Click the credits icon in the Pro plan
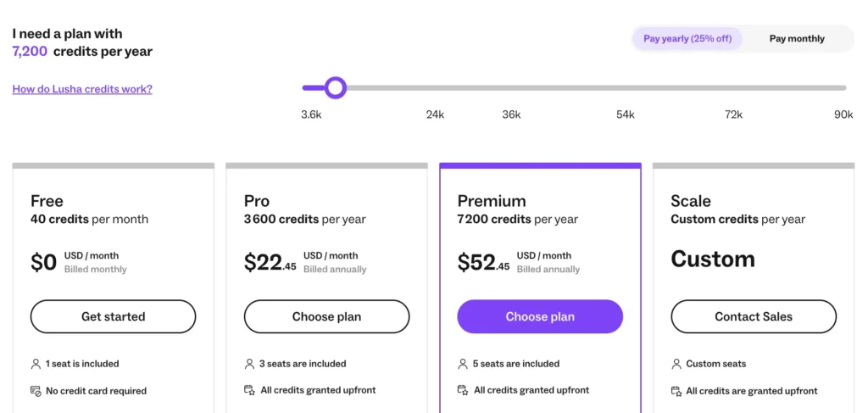This screenshot has width=868, height=413. point(249,390)
